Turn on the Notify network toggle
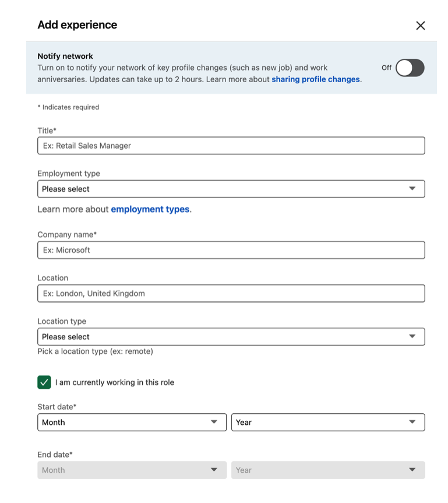The width and height of the screenshot is (448, 503). (x=410, y=68)
